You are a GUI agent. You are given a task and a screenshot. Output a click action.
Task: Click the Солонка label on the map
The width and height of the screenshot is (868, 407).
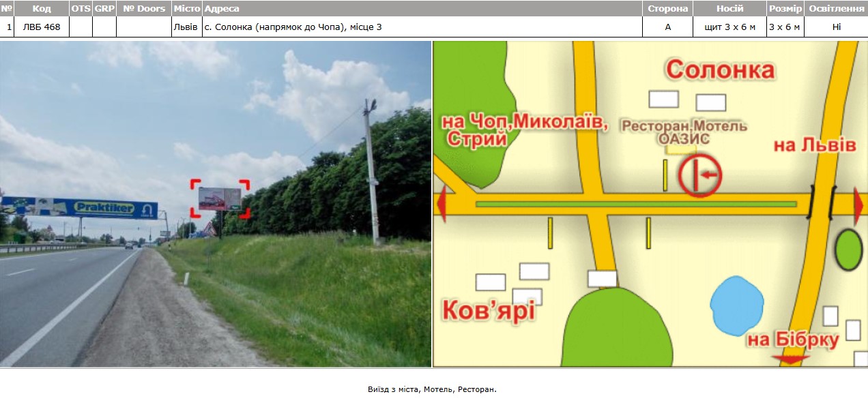(x=720, y=70)
